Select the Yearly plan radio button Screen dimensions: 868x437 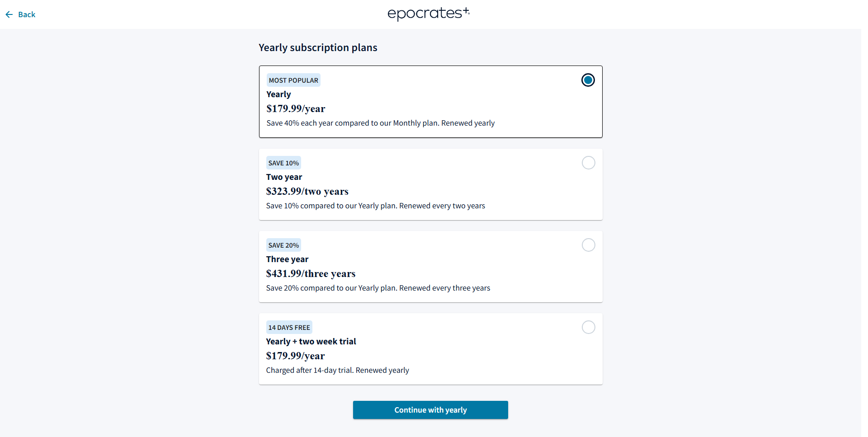(x=588, y=80)
